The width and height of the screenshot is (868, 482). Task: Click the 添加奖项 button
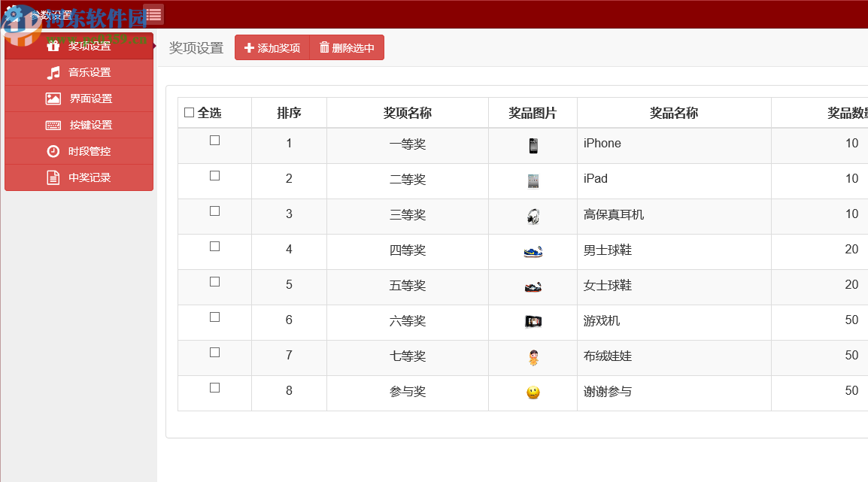272,47
